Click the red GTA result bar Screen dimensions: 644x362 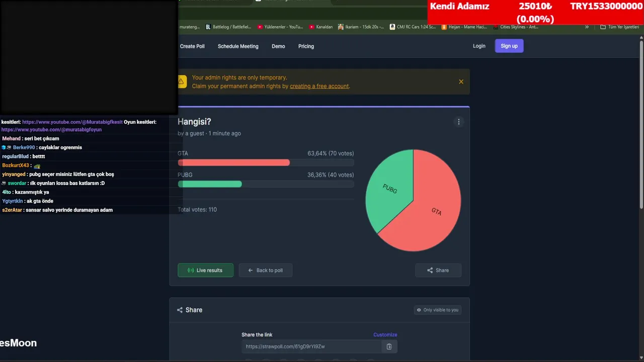233,162
